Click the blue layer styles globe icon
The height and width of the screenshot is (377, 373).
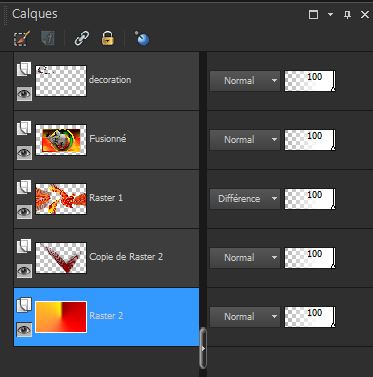(x=142, y=38)
